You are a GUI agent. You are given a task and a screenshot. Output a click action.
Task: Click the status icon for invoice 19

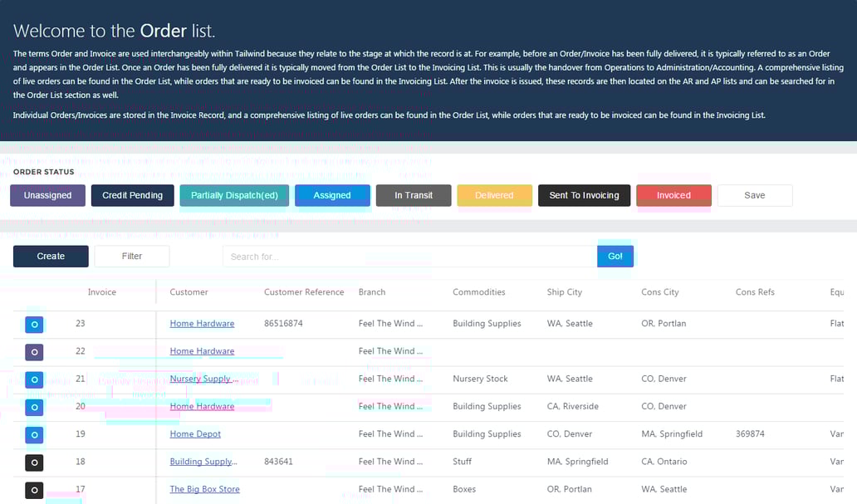[34, 434]
